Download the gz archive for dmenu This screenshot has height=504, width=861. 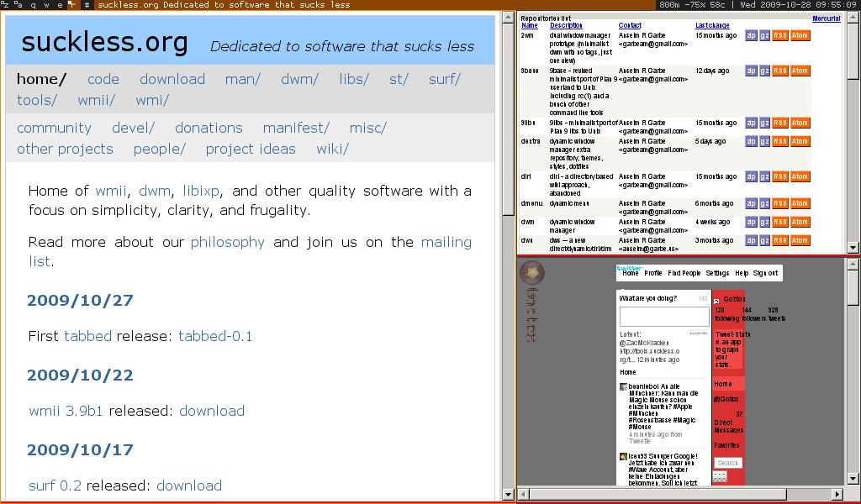click(x=764, y=203)
